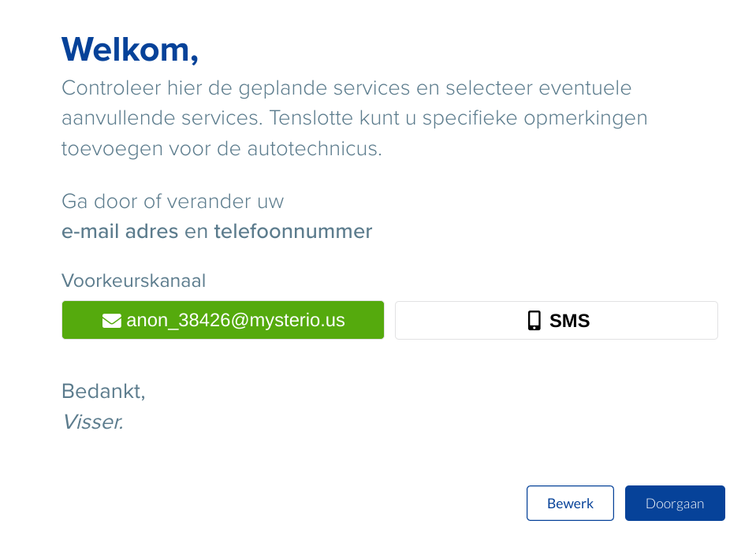Image resolution: width=756 pixels, height=554 pixels.
Task: Choose email anon_38426@mysterio.us as preferred channel
Action: (x=223, y=320)
